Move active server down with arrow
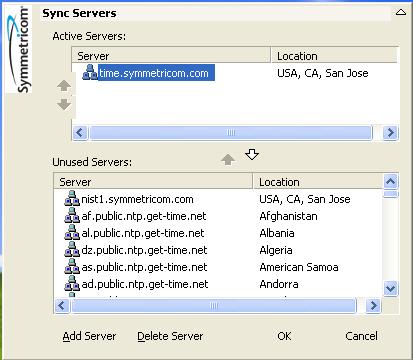 point(64,104)
